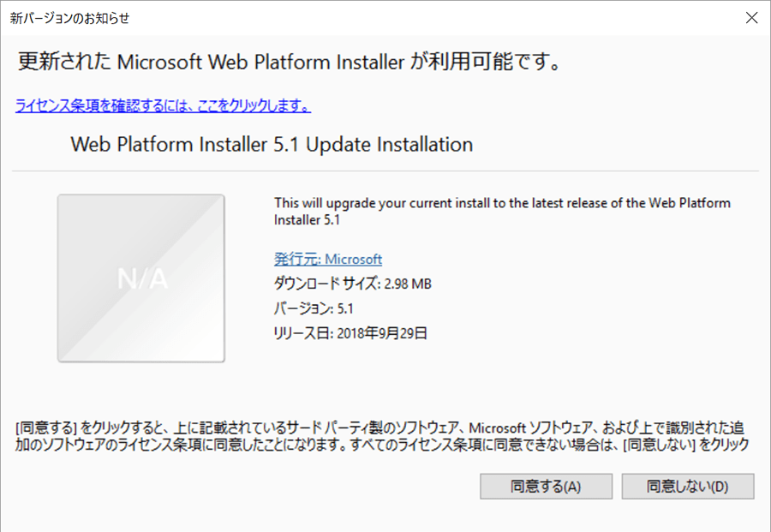Click the horizontal separator below the product title
This screenshot has height=532, width=771.
[385, 171]
